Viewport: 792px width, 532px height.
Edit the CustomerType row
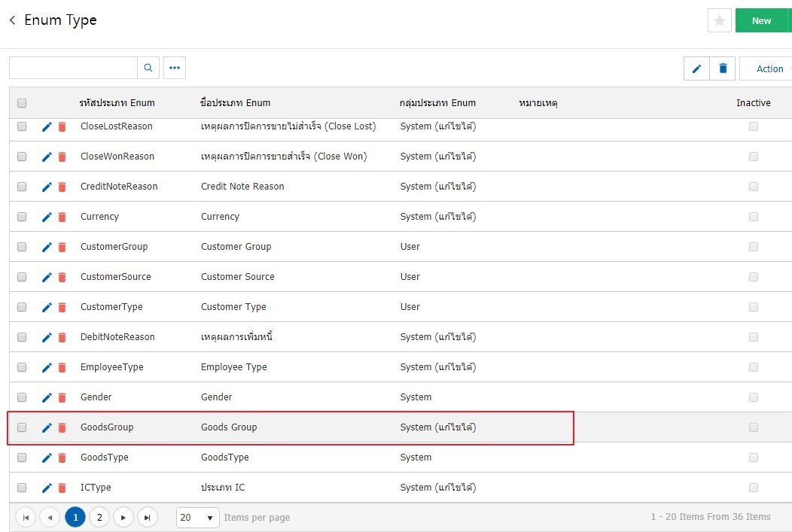click(47, 308)
